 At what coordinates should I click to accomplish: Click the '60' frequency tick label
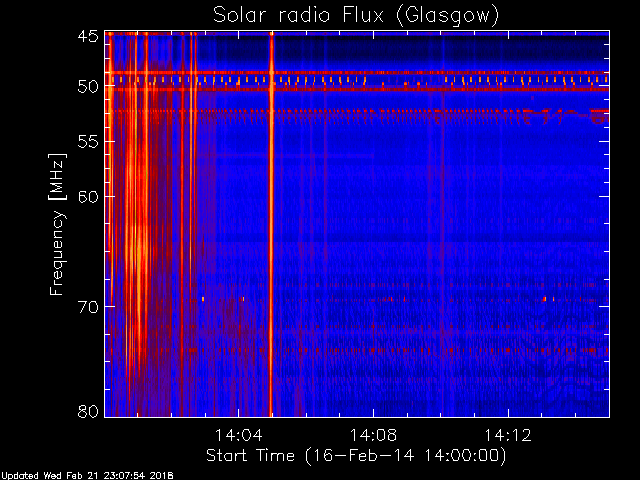click(x=88, y=197)
